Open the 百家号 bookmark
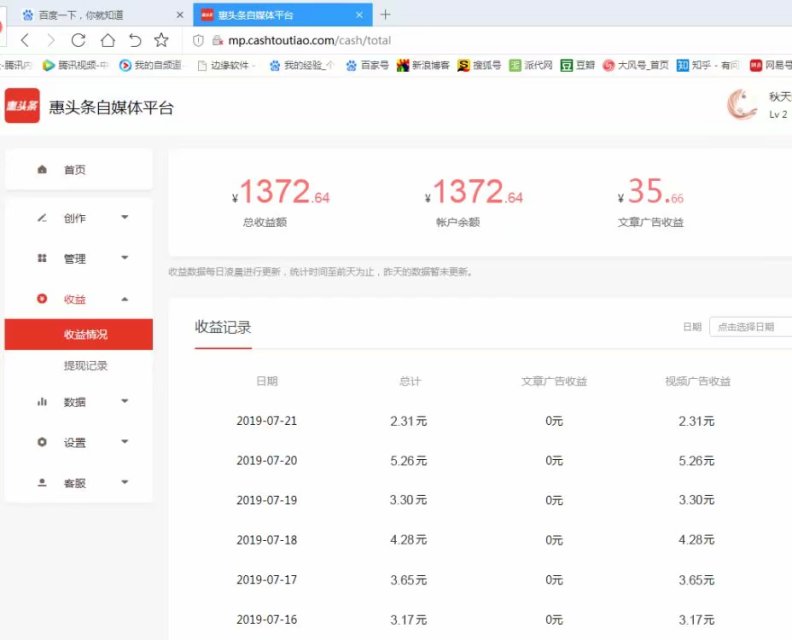This screenshot has width=792, height=640. [x=367, y=65]
